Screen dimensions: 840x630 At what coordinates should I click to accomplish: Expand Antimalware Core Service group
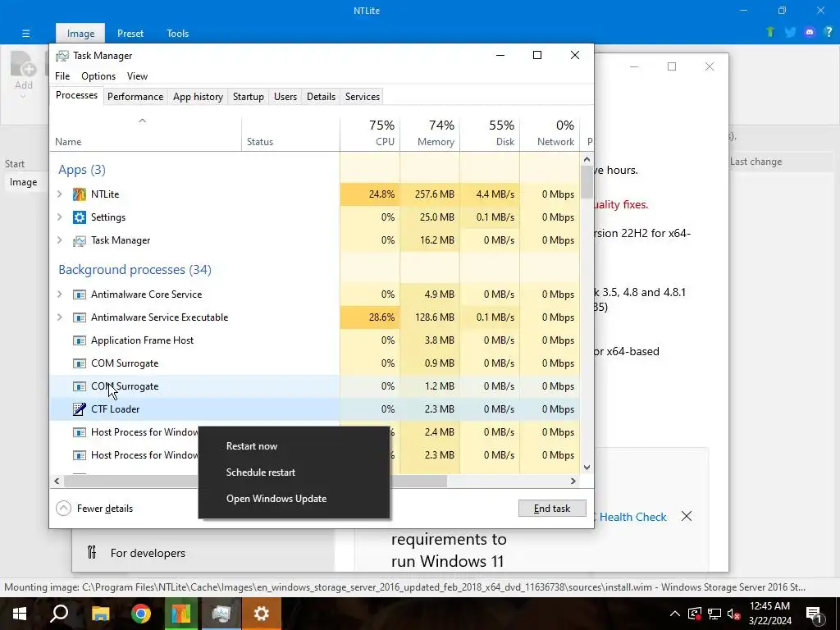[60, 294]
